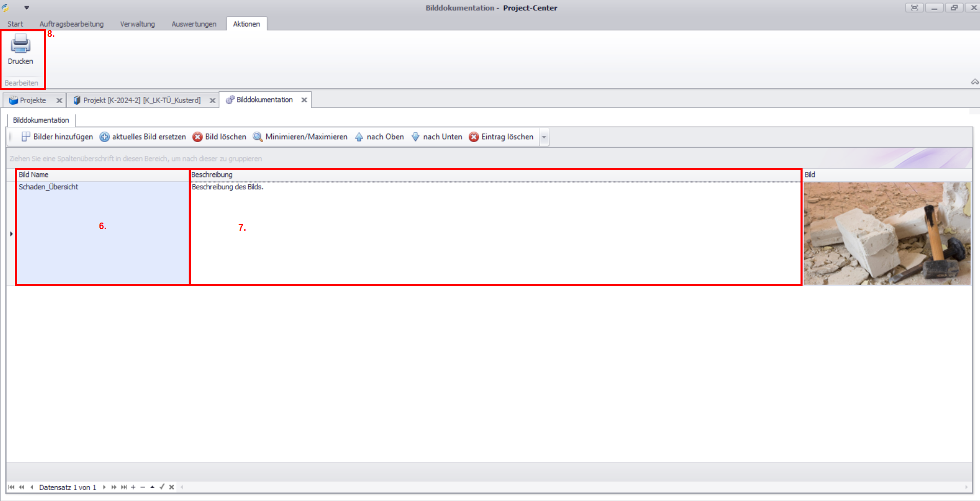Click the Drucken printer icon
The width and height of the screenshot is (980, 501).
click(x=21, y=45)
